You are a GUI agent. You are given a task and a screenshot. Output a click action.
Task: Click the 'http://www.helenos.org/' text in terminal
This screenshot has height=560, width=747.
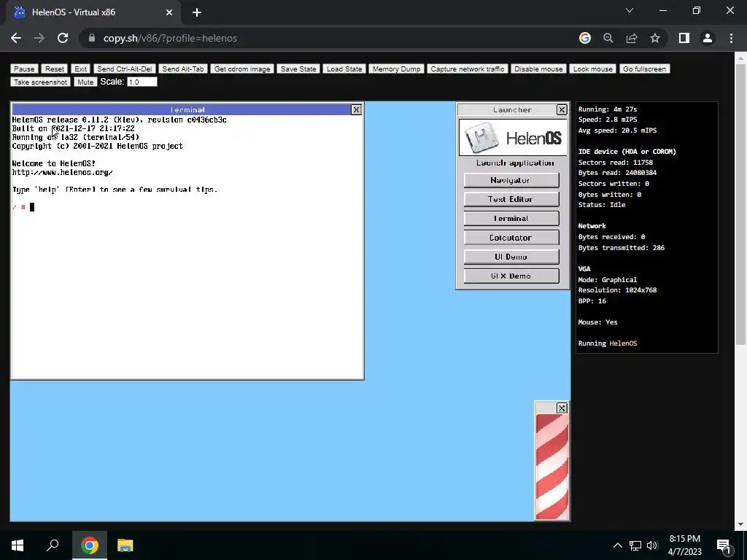(x=63, y=172)
